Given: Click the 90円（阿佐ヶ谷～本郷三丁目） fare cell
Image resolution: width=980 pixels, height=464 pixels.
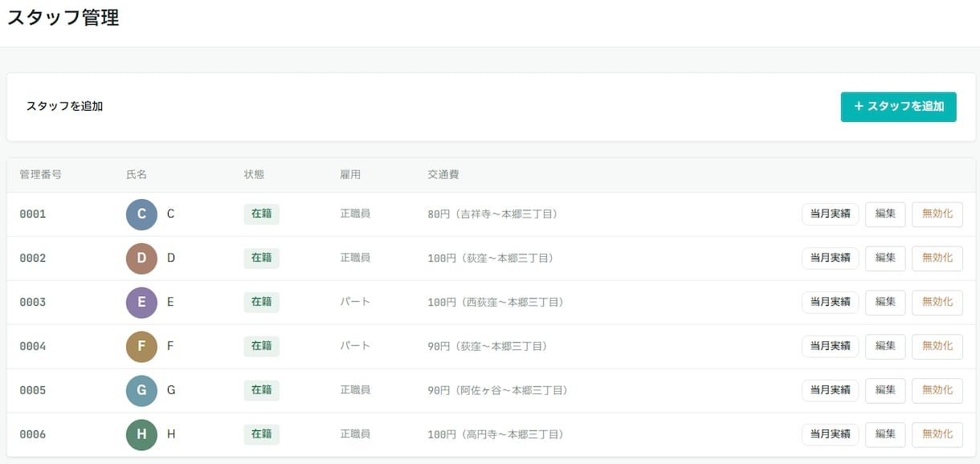Looking at the screenshot, I should 498,391.
